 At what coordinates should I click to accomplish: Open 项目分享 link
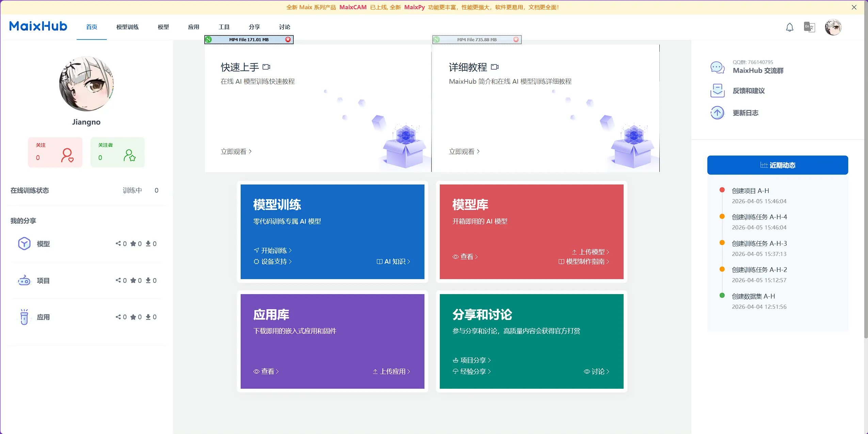[x=472, y=360]
